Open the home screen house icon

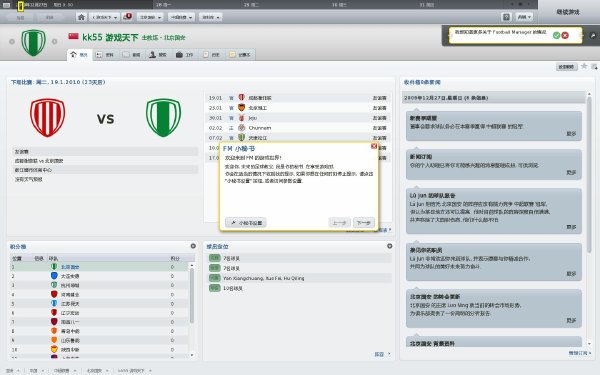tap(81, 17)
